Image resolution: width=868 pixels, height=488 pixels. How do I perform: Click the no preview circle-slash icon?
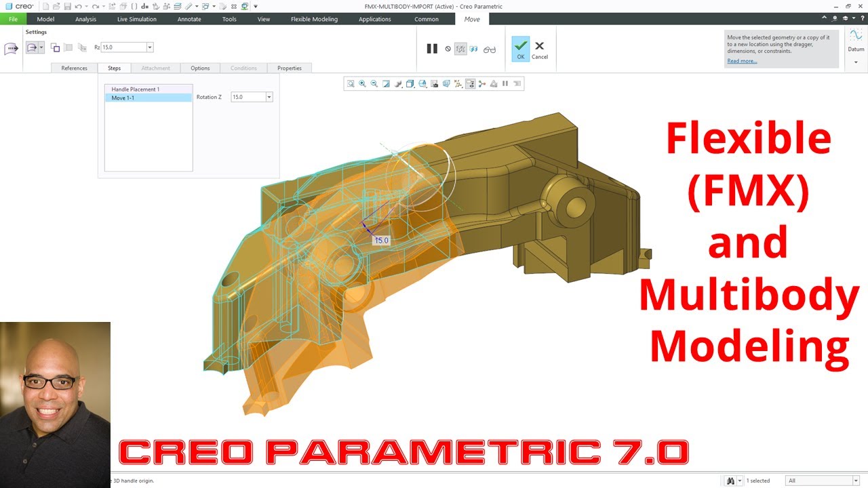[x=448, y=49]
